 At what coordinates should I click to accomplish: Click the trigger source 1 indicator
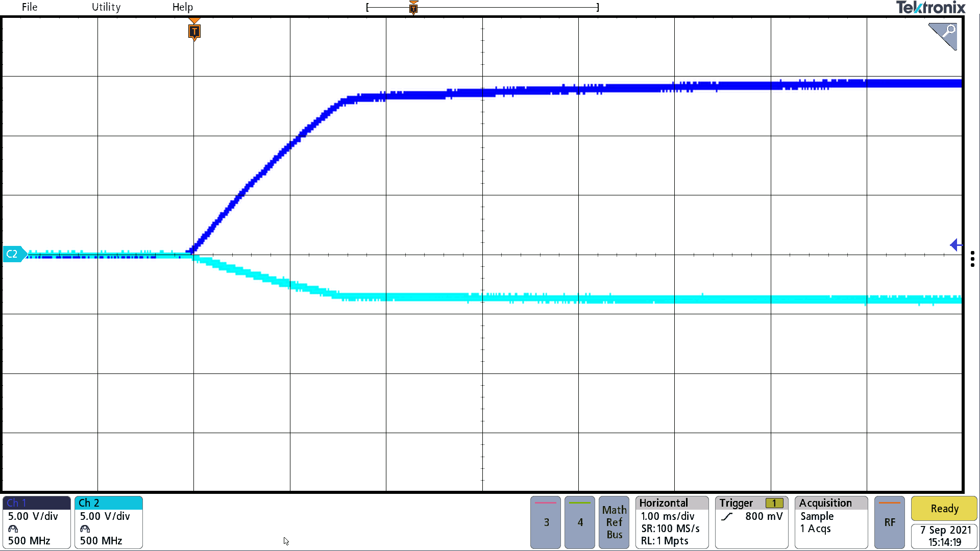774,503
